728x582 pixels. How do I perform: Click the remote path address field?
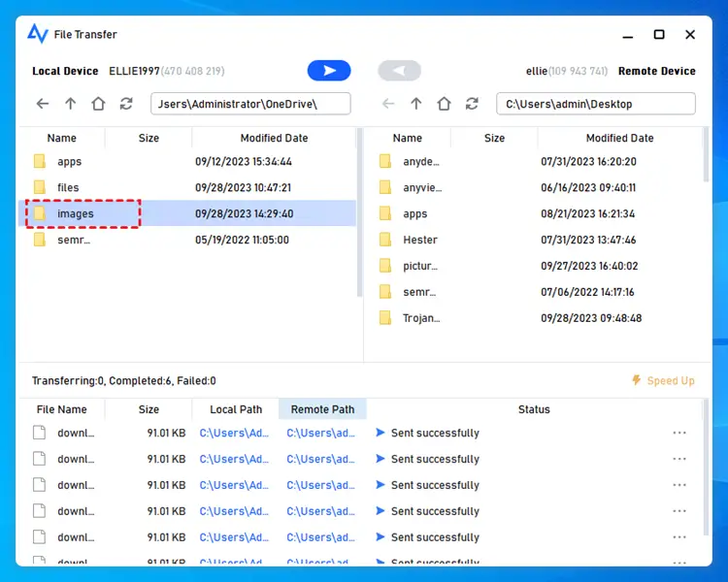click(595, 104)
